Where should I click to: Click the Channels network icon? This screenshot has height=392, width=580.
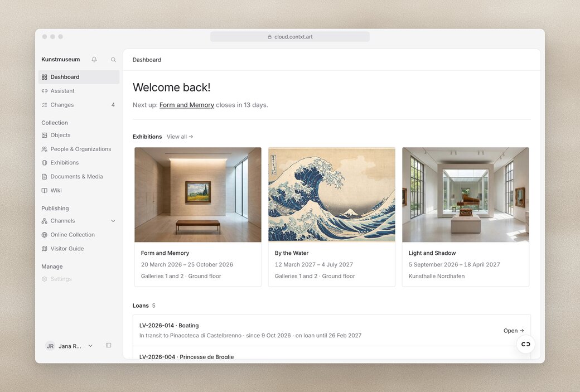point(45,221)
